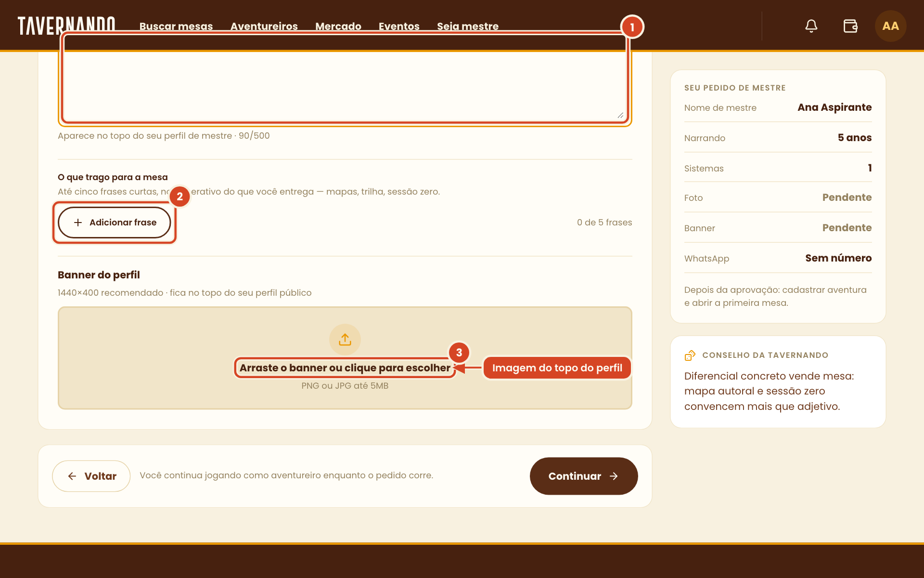Open the notifications bell
Screen dimensions: 924x578
(x=811, y=26)
